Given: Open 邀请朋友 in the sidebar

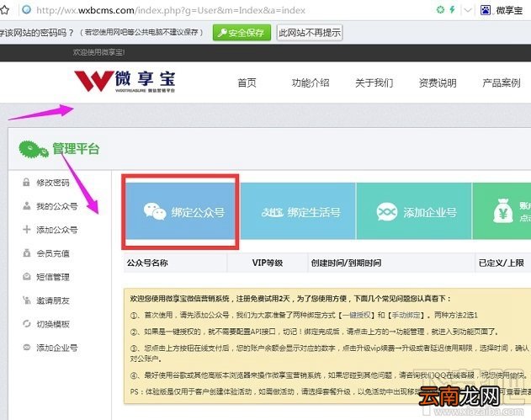Looking at the screenshot, I should pos(53,300).
